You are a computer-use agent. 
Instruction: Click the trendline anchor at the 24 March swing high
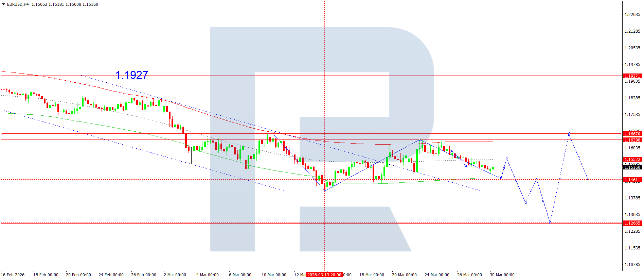tap(419, 140)
